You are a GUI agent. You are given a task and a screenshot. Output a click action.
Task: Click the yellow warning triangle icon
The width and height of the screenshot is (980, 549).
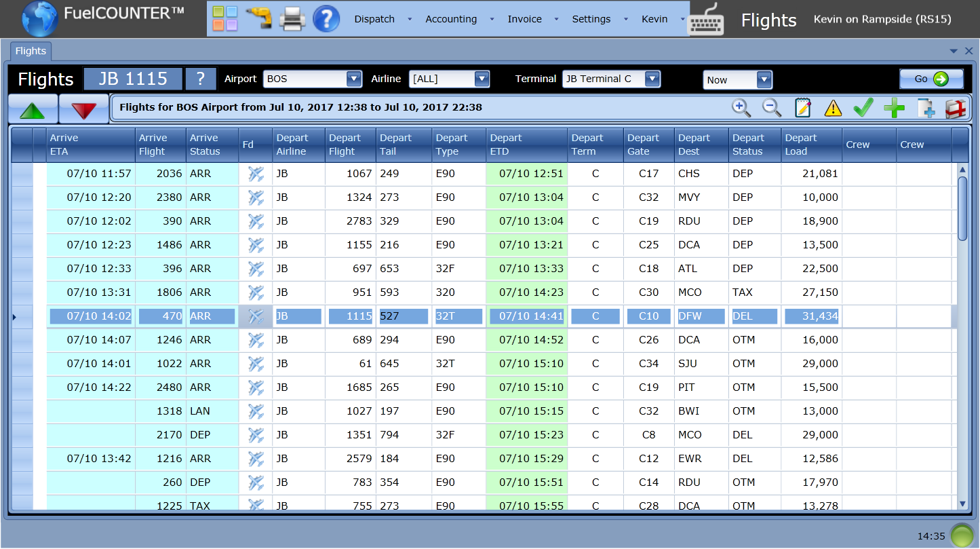point(833,108)
